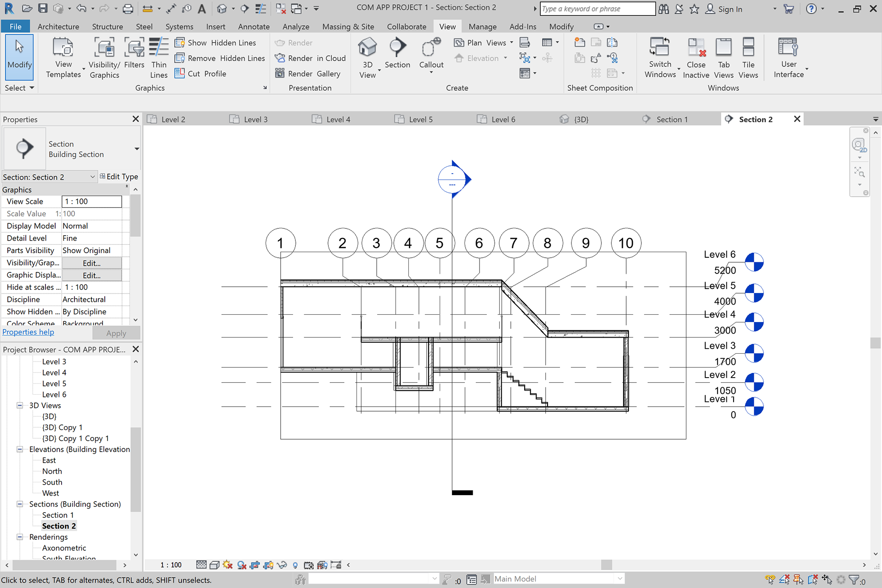This screenshot has height=588, width=882.
Task: Activate the Section tool
Action: click(397, 54)
